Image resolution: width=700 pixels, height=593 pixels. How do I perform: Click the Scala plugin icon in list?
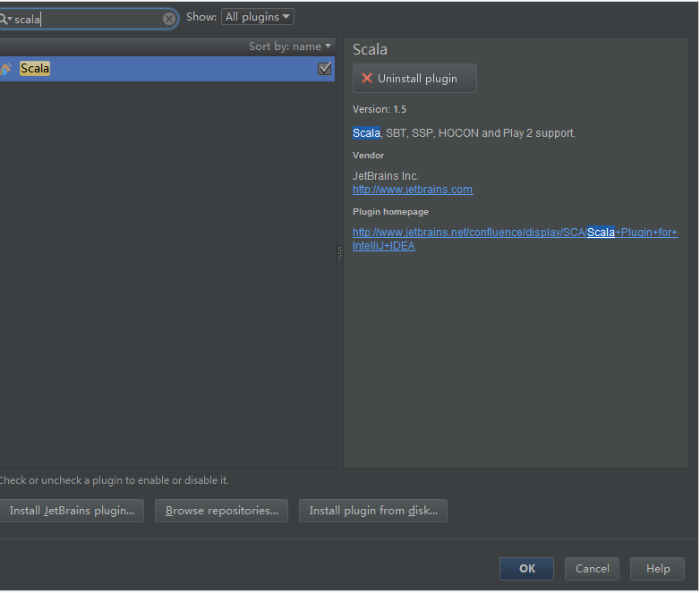tap(5, 69)
